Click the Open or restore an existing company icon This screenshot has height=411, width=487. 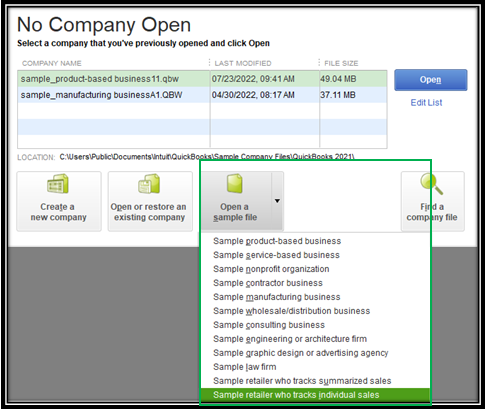pos(149,184)
